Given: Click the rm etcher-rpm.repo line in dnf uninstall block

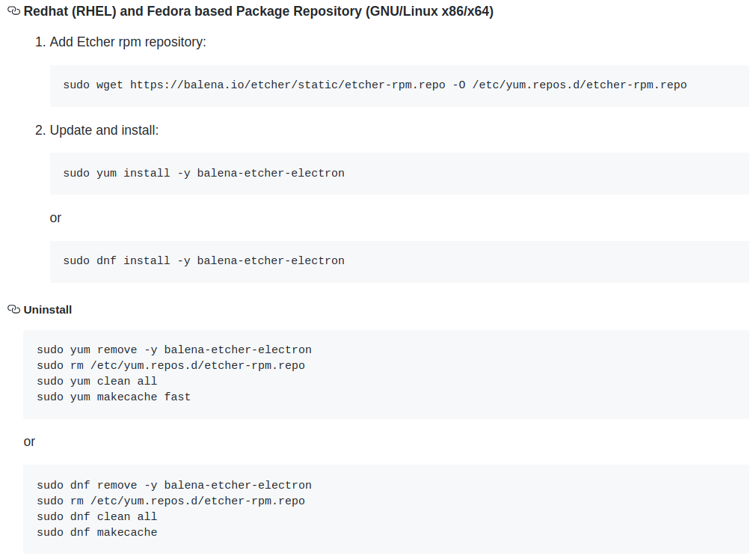Looking at the screenshot, I should coord(170,501).
